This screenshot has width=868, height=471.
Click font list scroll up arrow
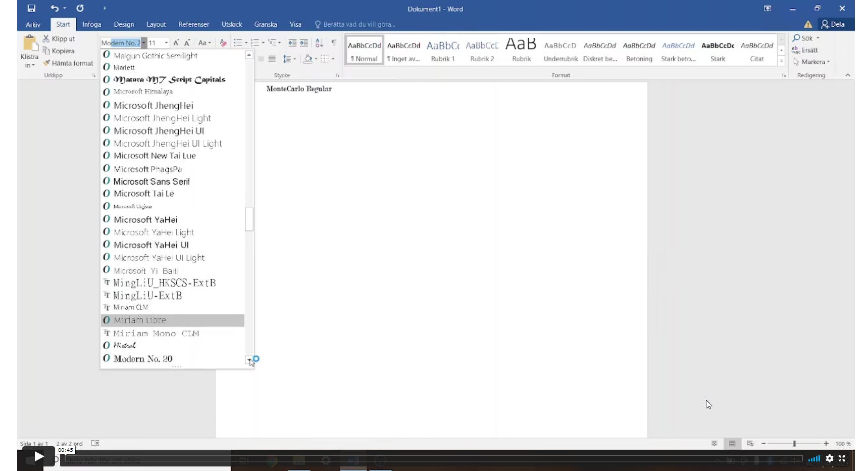(x=249, y=55)
